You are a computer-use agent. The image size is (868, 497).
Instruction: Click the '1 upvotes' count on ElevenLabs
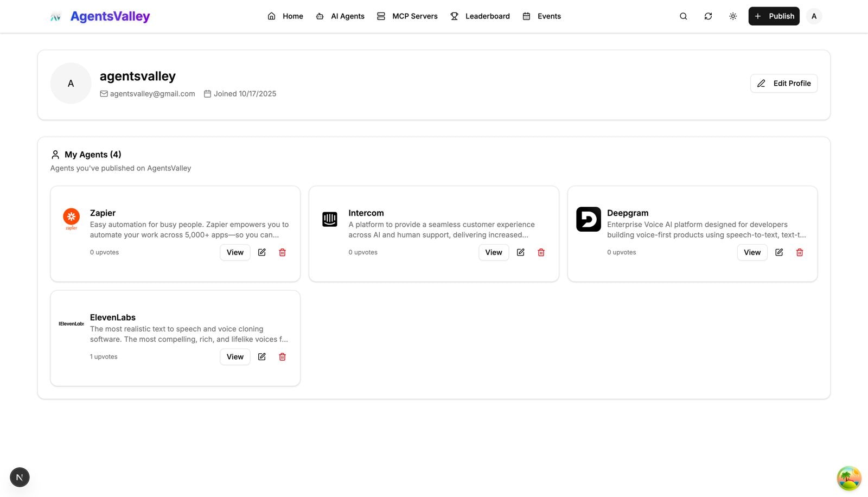(x=104, y=356)
